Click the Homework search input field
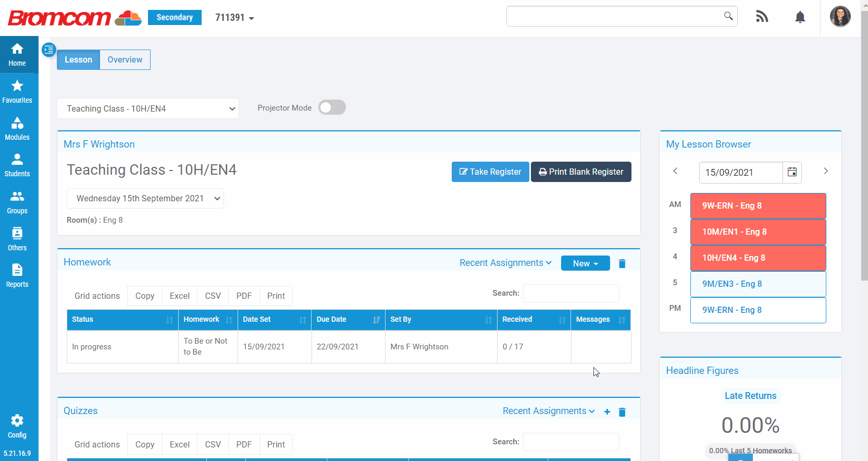The height and width of the screenshot is (461, 868). coord(571,293)
